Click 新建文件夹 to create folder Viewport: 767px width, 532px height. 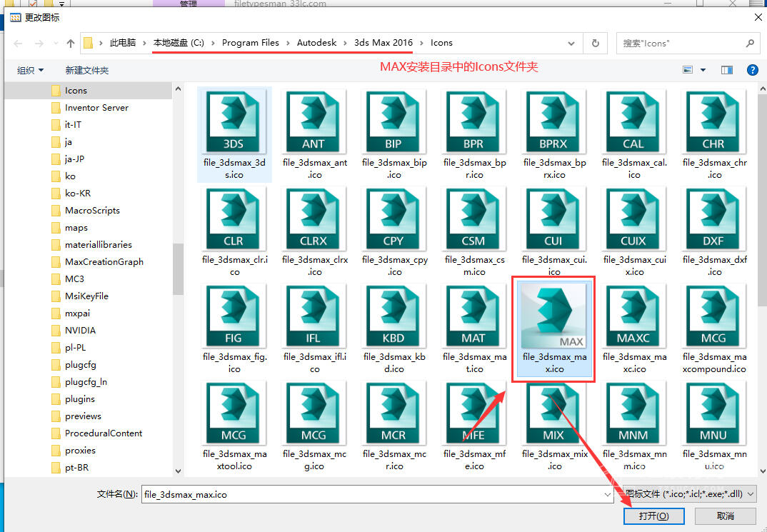87,70
